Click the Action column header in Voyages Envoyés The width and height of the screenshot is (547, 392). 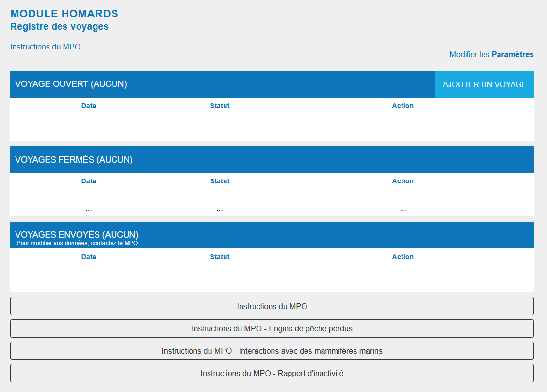coord(402,257)
